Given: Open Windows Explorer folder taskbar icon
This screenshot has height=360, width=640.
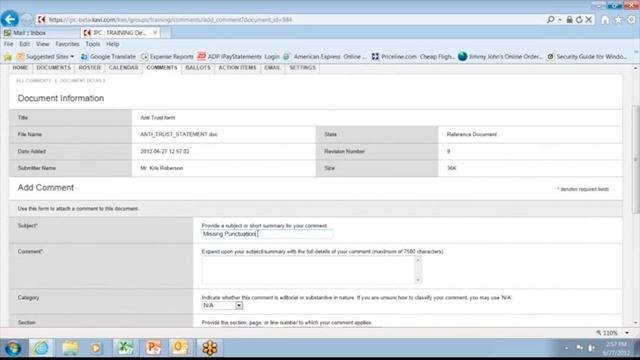Looking at the screenshot, I should 70,348.
